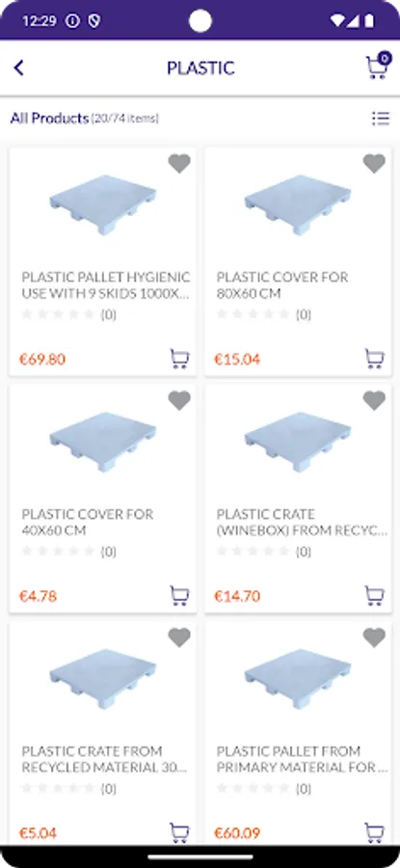Toggle favorite heart on winebox crate
400x868 pixels.
[374, 400]
